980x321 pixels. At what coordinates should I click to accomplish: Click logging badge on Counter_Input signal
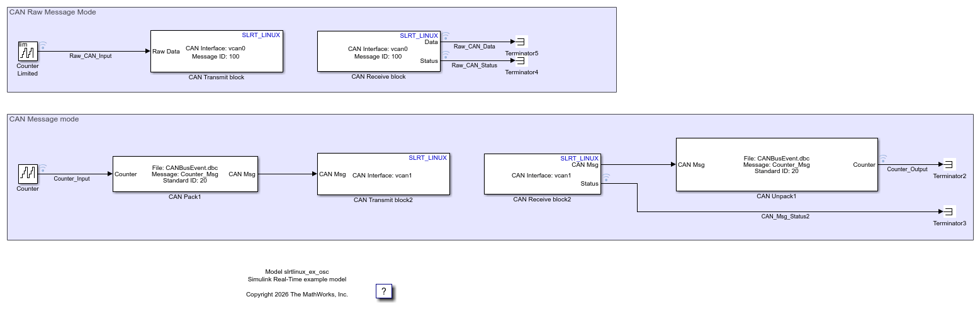[x=43, y=169]
